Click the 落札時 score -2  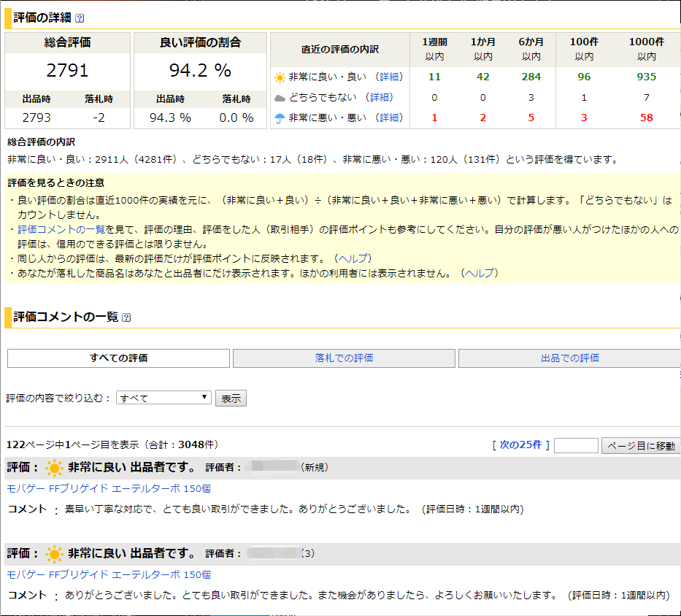[x=99, y=118]
